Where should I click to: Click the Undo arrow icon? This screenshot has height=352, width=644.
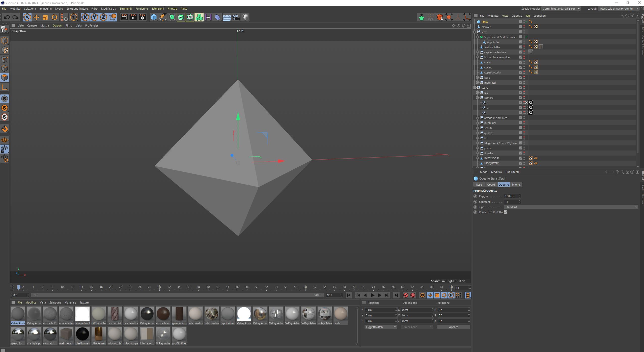[7, 17]
